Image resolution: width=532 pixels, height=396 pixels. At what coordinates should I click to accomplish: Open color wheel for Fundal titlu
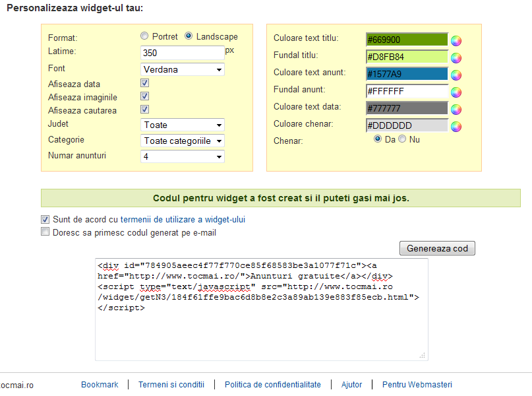coord(456,58)
